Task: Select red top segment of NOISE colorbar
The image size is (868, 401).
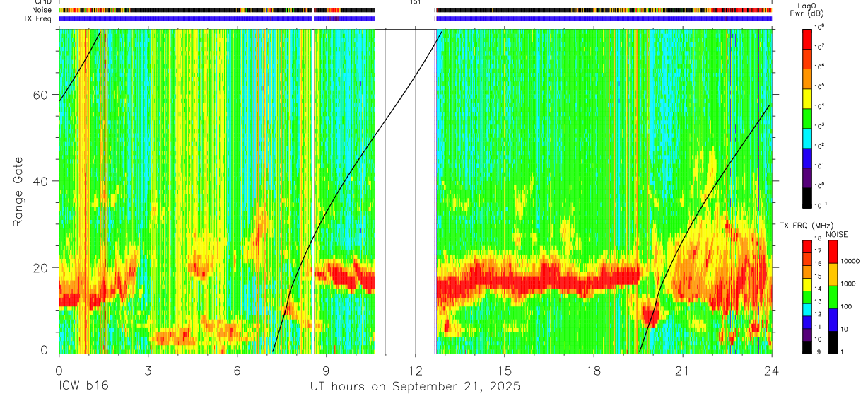Action: point(832,252)
